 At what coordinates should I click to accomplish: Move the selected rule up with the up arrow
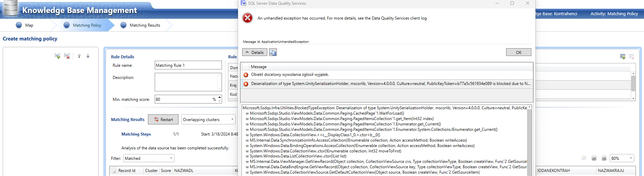[x=79, y=56]
